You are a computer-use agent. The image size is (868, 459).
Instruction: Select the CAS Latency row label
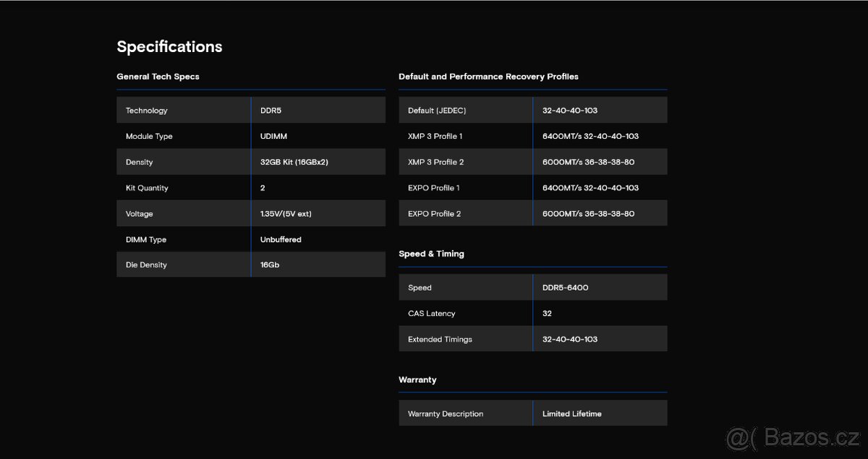[x=432, y=314]
